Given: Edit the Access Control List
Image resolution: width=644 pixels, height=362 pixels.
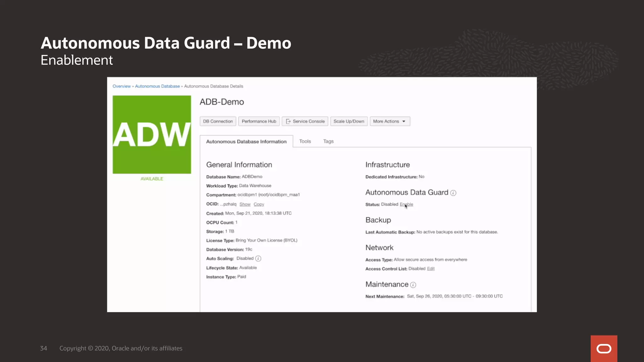Looking at the screenshot, I should [x=431, y=269].
